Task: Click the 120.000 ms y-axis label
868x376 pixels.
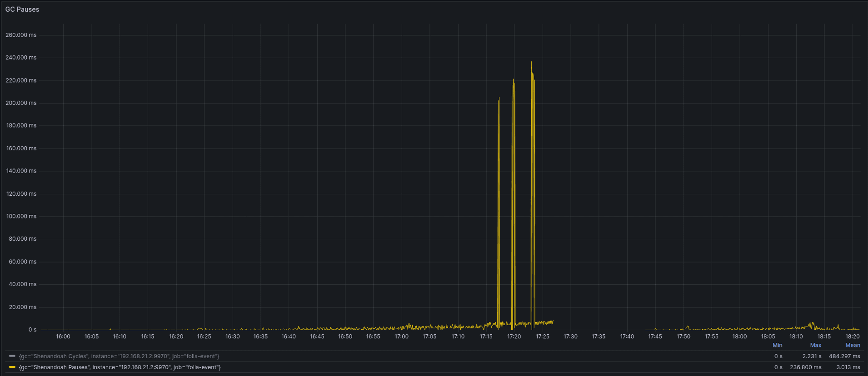Action: tap(21, 194)
